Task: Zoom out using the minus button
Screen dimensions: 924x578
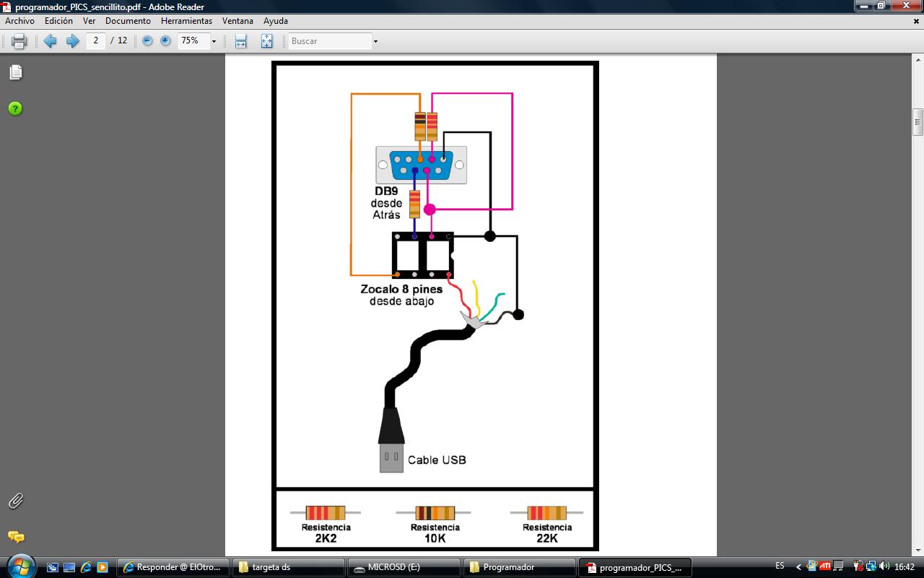Action: [147, 41]
